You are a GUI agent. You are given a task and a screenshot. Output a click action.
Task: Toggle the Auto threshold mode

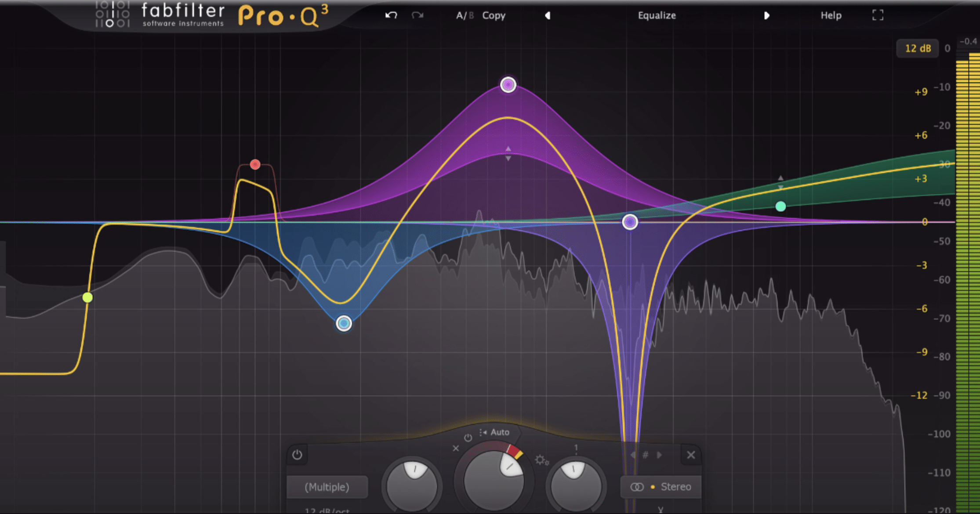point(495,432)
